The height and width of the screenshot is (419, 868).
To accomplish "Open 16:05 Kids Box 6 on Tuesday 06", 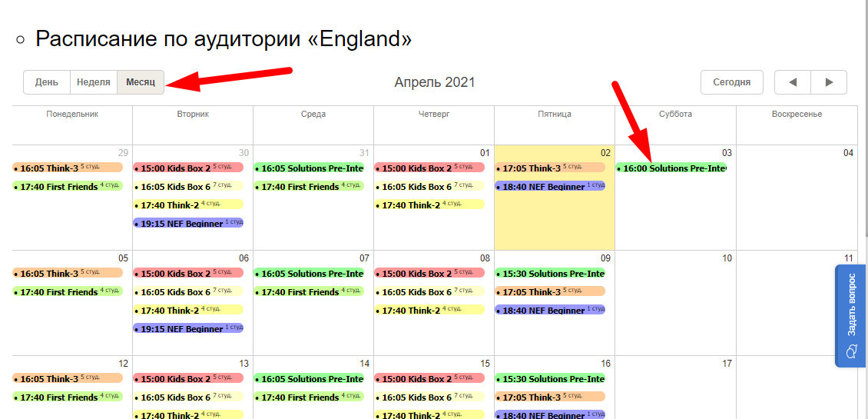I will tap(188, 291).
